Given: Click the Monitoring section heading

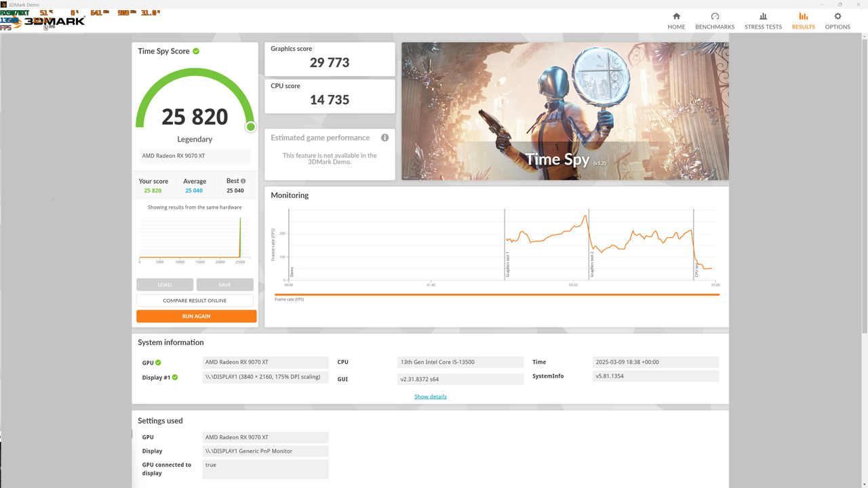Looking at the screenshot, I should (290, 195).
